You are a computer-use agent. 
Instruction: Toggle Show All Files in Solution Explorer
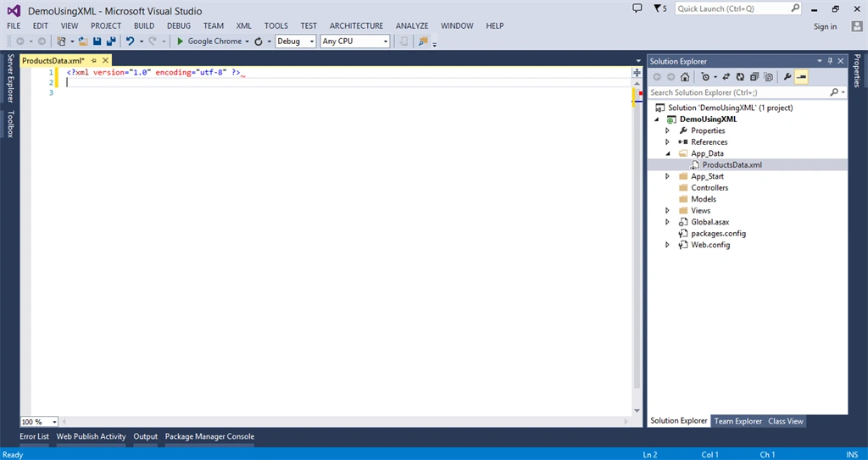(768, 77)
